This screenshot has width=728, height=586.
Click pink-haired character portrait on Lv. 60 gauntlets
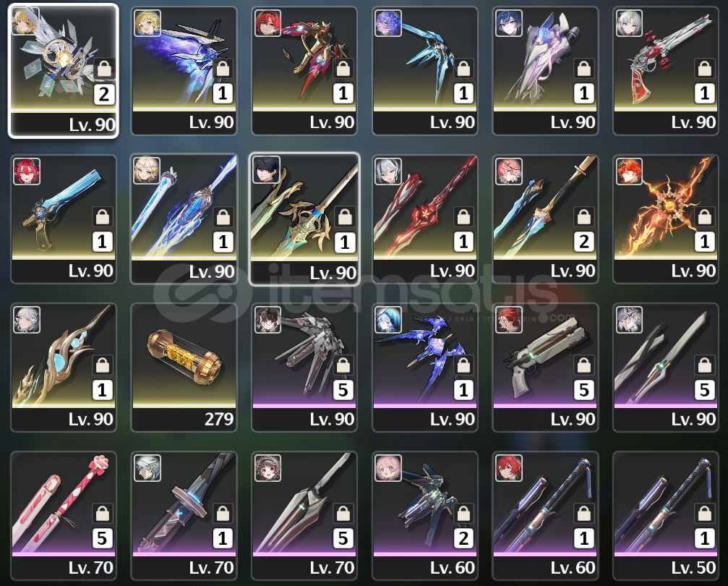pyautogui.click(x=388, y=468)
